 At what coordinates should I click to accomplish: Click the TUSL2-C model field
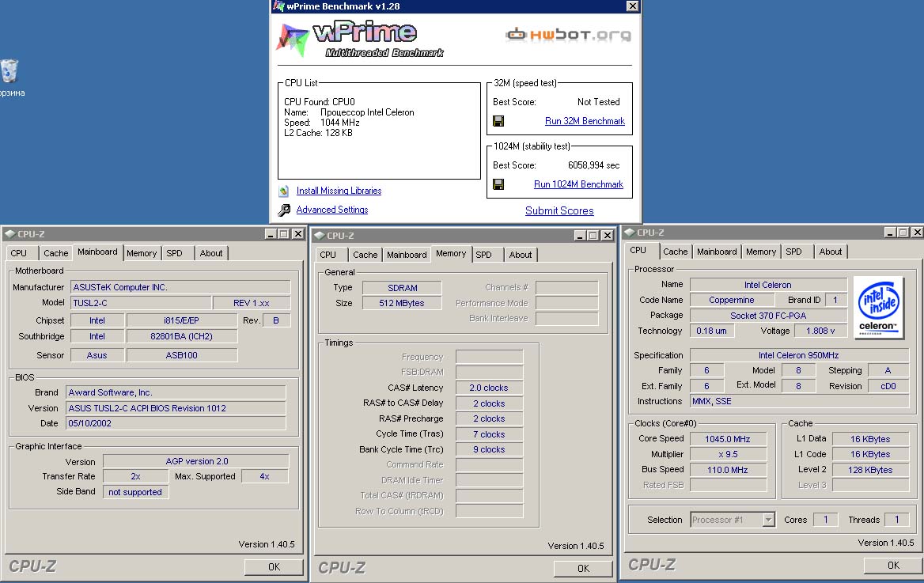click(140, 303)
